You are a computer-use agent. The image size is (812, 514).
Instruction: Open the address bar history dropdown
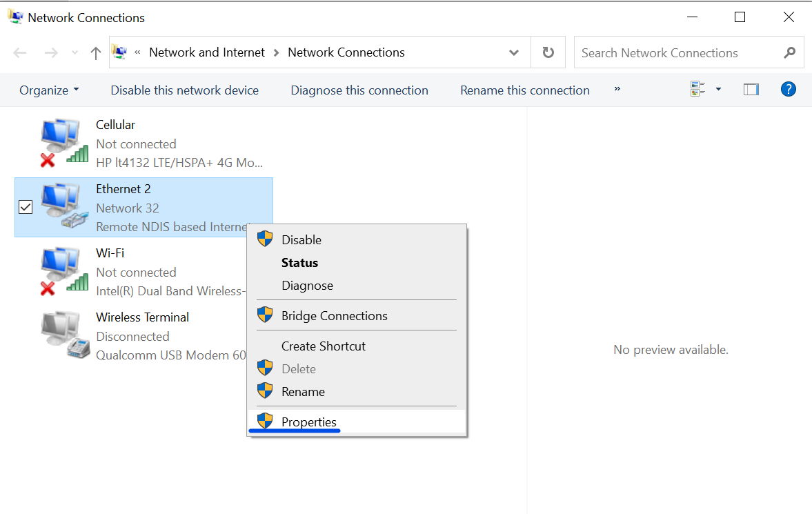coord(514,52)
